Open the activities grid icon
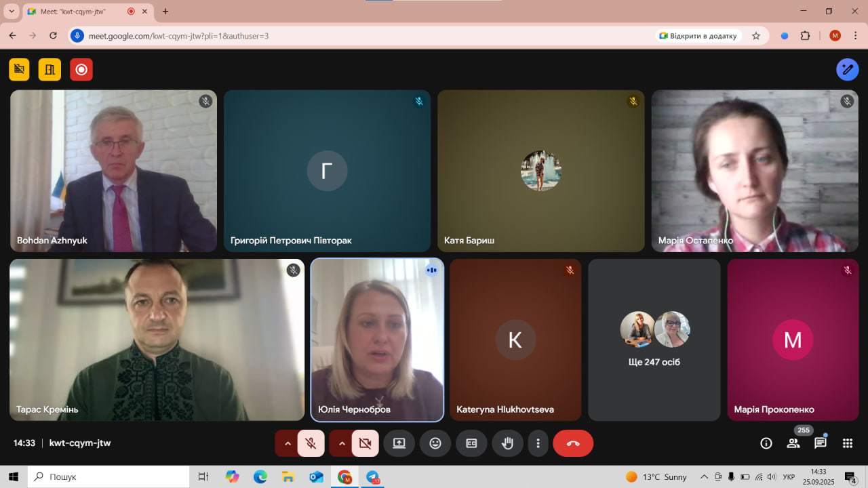This screenshot has width=868, height=488. (x=847, y=443)
